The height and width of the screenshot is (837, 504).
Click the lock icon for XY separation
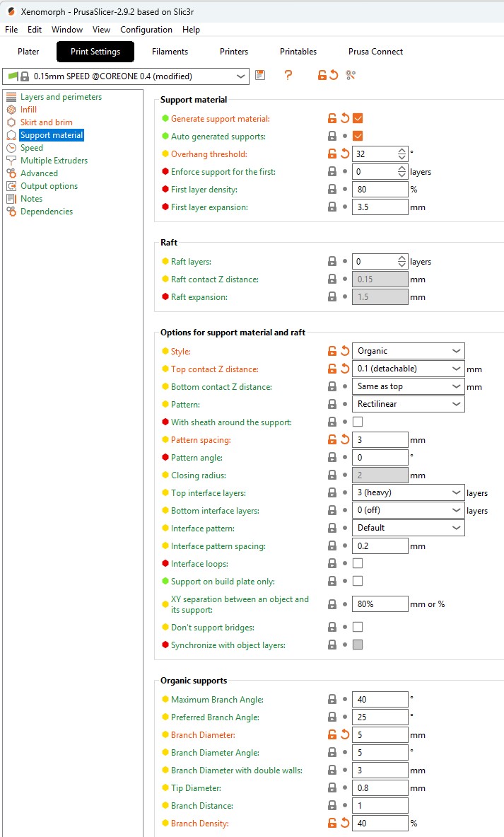(332, 604)
